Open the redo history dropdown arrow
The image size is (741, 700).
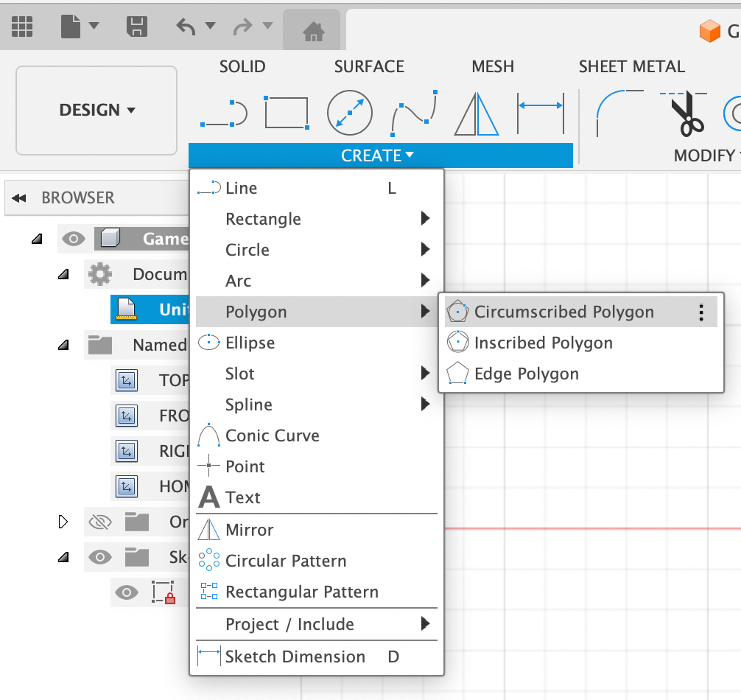(x=268, y=25)
